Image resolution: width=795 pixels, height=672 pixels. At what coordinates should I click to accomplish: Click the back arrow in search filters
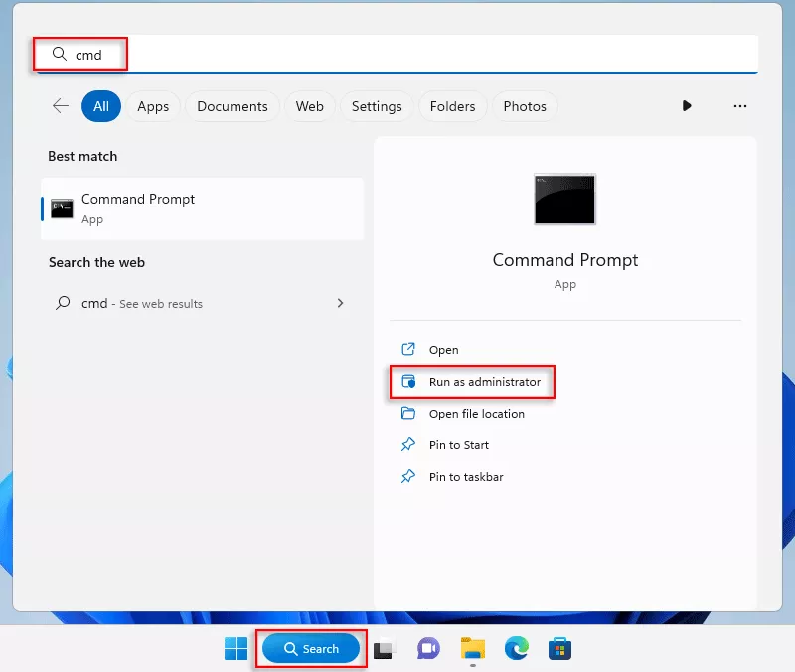coord(61,106)
